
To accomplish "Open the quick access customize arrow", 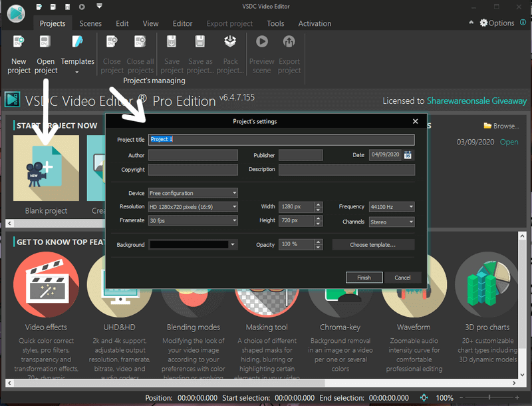I will tap(99, 6).
